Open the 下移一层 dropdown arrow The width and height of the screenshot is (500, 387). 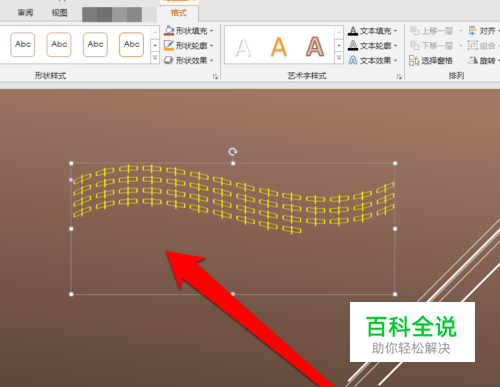tap(460, 46)
